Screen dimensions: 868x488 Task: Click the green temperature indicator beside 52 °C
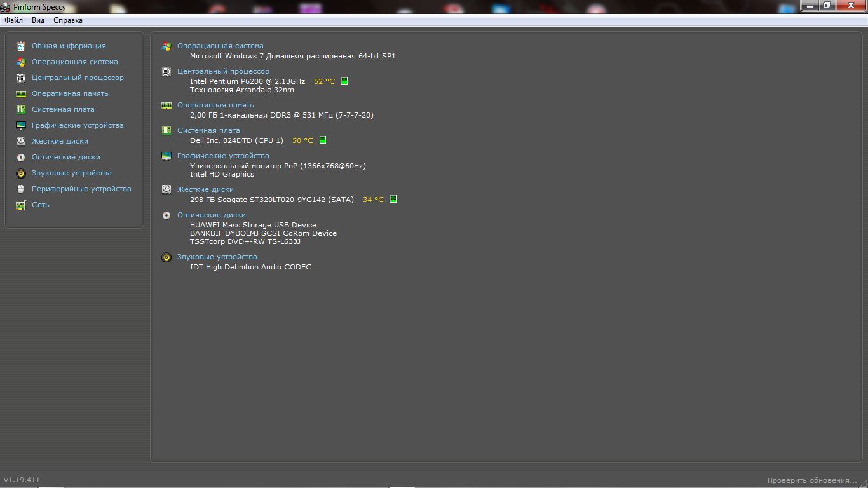[344, 81]
